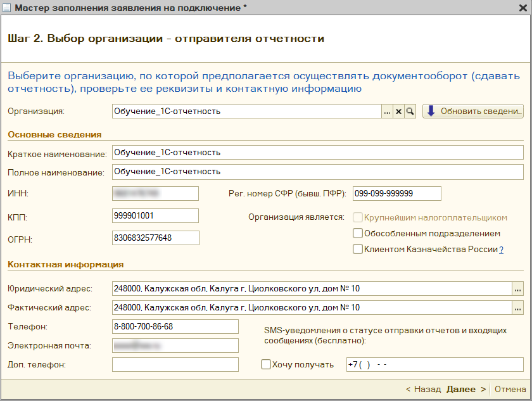Open Фактический адрес ellipsis editor

tap(517, 308)
